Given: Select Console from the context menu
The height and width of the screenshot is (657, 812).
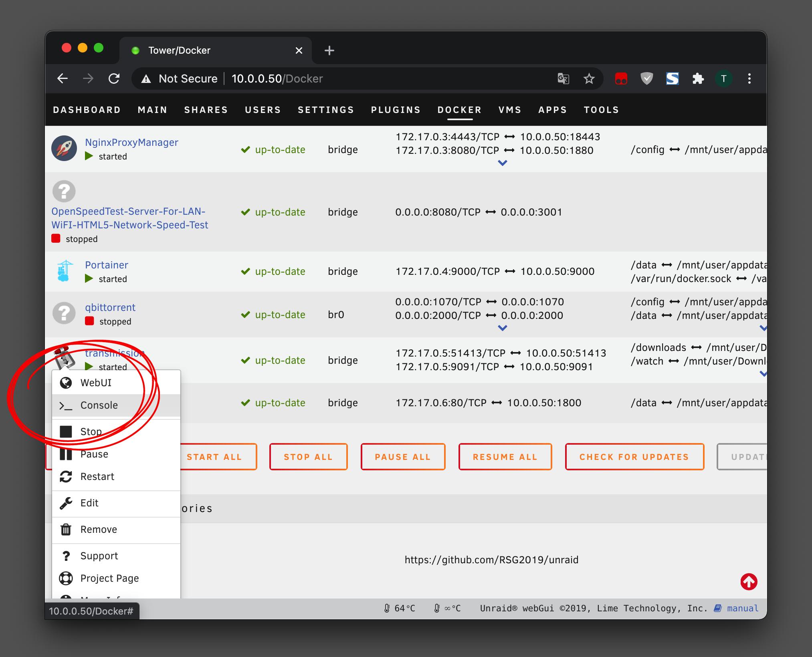Looking at the screenshot, I should [x=99, y=405].
